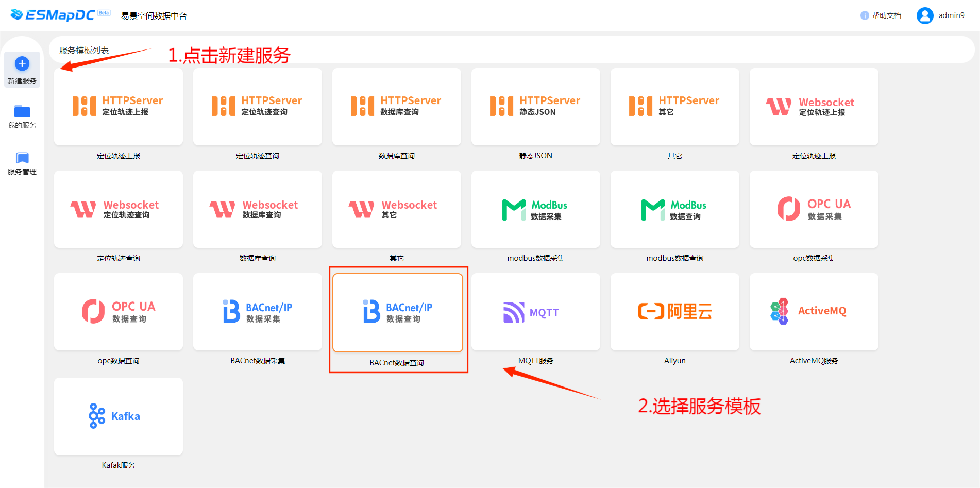Click the opc数据采集 caption
Image resolution: width=980 pixels, height=488 pixels.
tap(814, 258)
